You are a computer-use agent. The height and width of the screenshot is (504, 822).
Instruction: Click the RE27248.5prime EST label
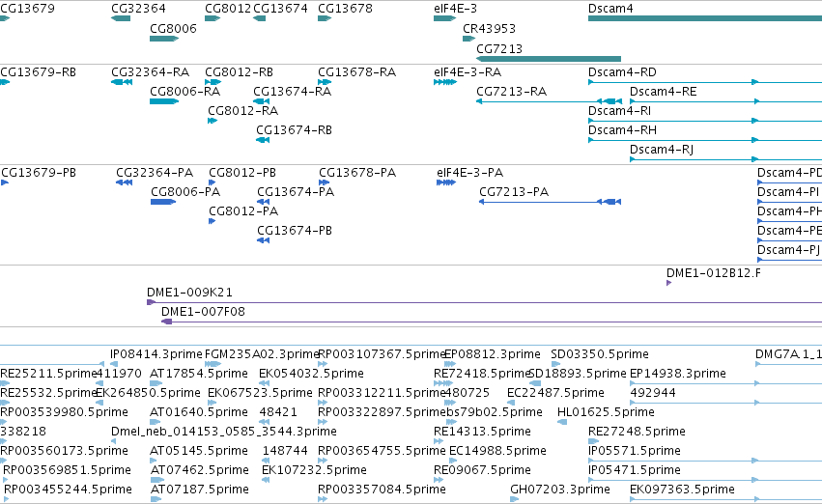(637, 432)
